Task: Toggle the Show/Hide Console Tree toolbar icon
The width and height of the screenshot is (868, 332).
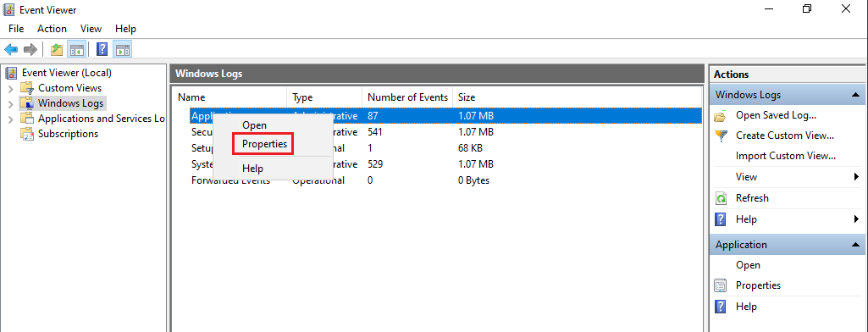Action: (x=76, y=50)
